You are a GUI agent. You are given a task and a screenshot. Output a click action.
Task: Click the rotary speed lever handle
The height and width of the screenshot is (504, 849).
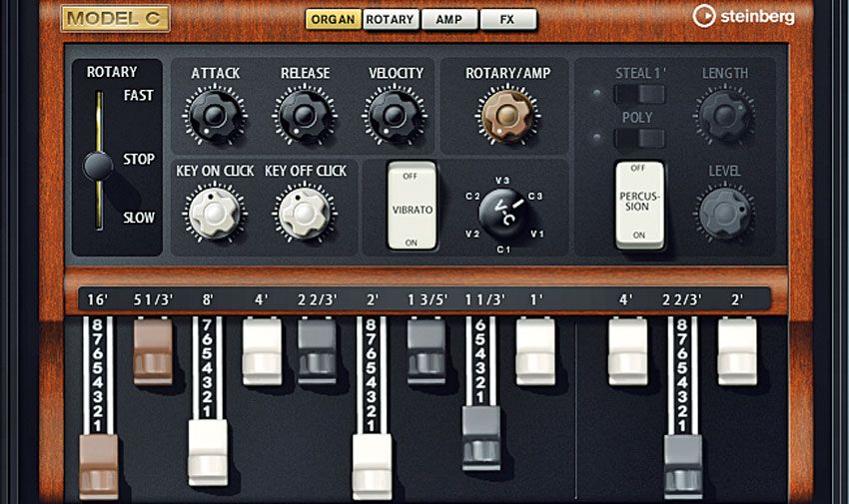click(x=98, y=166)
